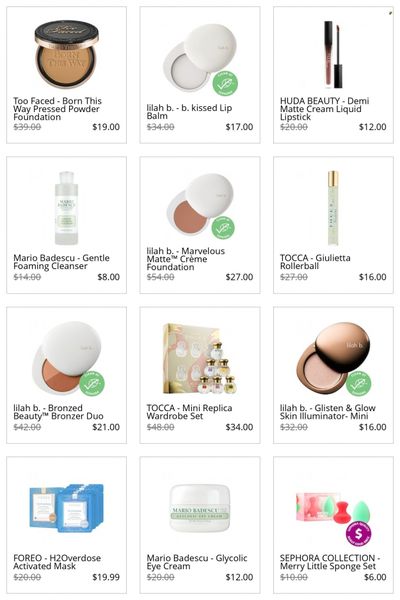Open the FOREO H2Overdose mask pack image
This screenshot has height=600, width=400.
[67, 508]
